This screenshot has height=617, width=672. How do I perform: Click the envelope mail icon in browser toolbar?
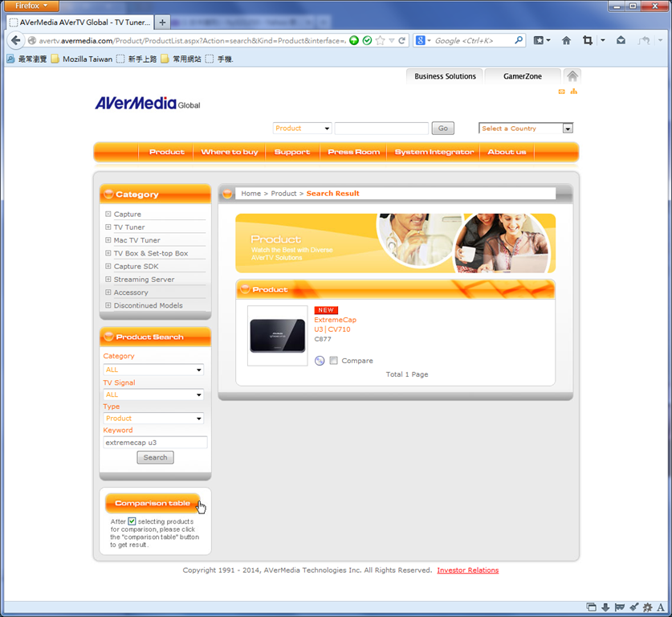(621, 40)
